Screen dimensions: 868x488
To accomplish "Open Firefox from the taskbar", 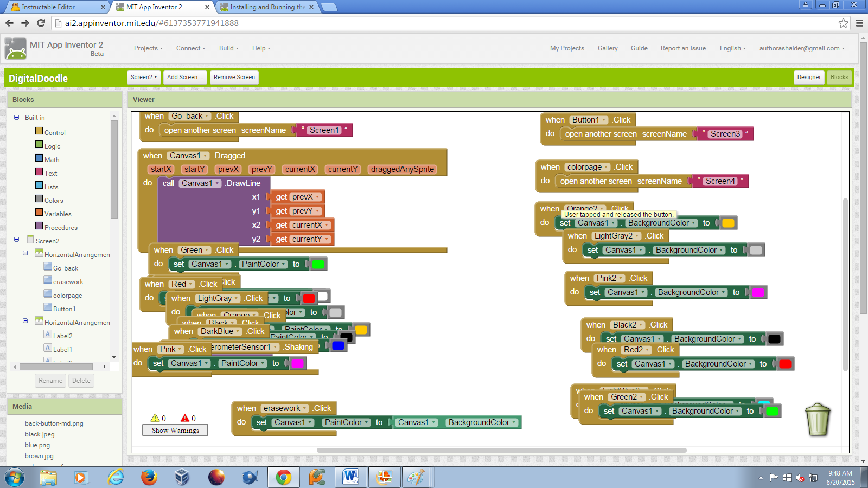I will pos(149,478).
